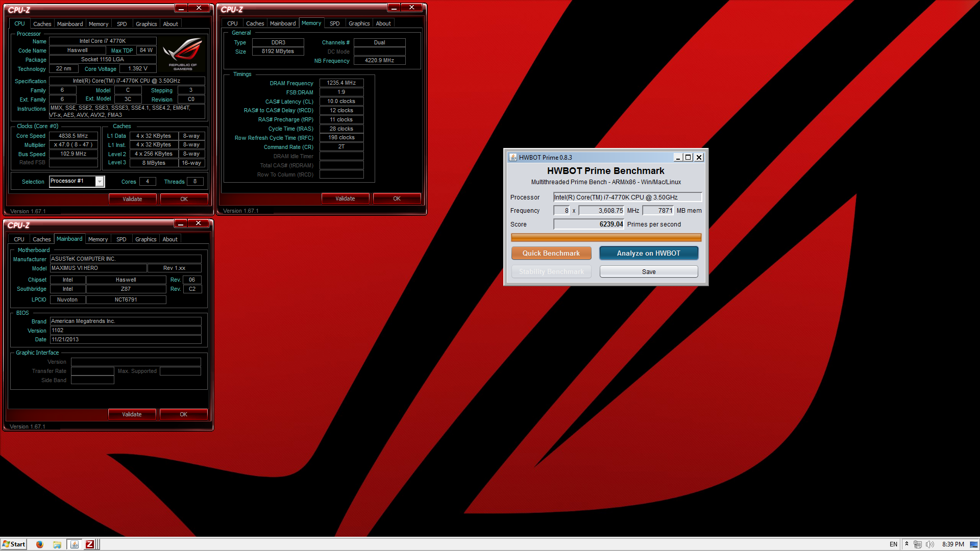Open Windows Explorer from the taskbar

[57, 544]
